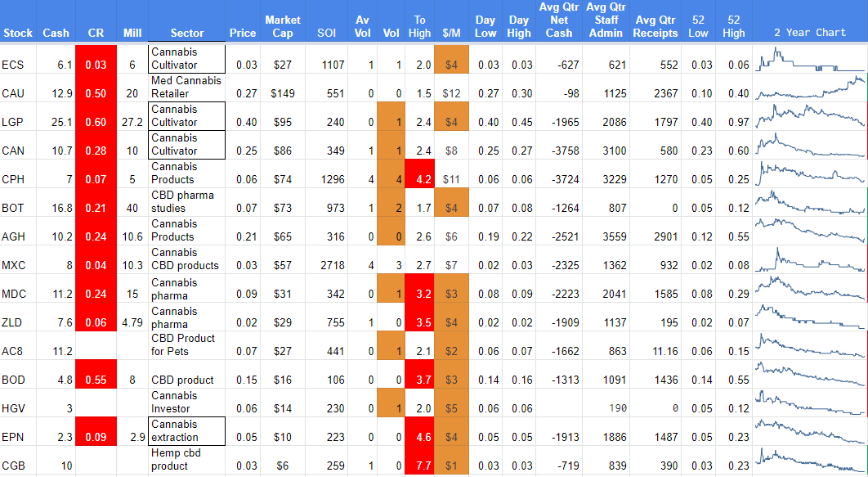Select the red 4.6 To High cell
This screenshot has width=868, height=477.
pyautogui.click(x=419, y=431)
